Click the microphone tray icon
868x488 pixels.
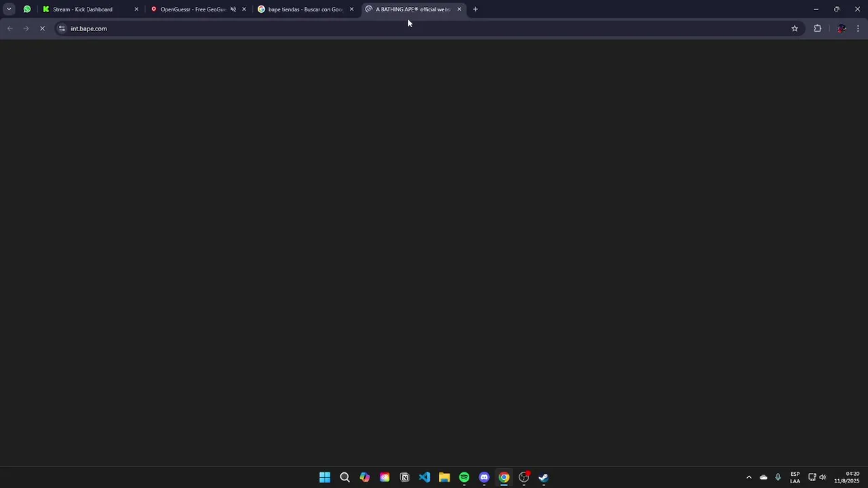pos(778,477)
